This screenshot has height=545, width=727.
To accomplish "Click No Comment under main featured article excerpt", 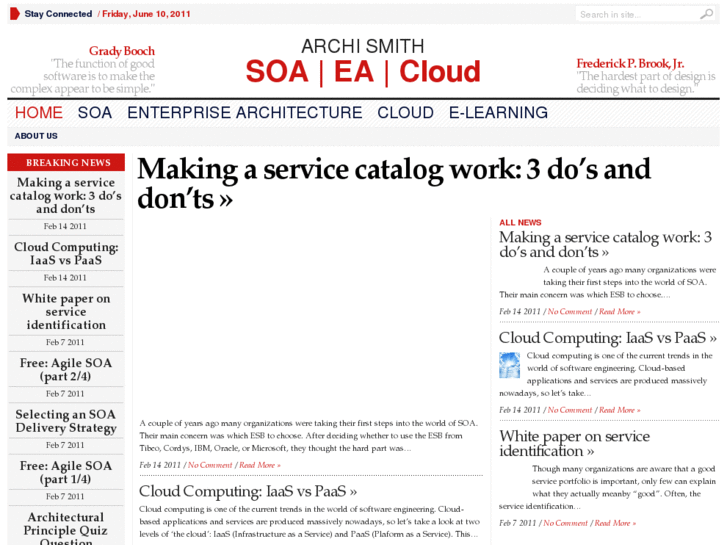I will (x=210, y=465).
